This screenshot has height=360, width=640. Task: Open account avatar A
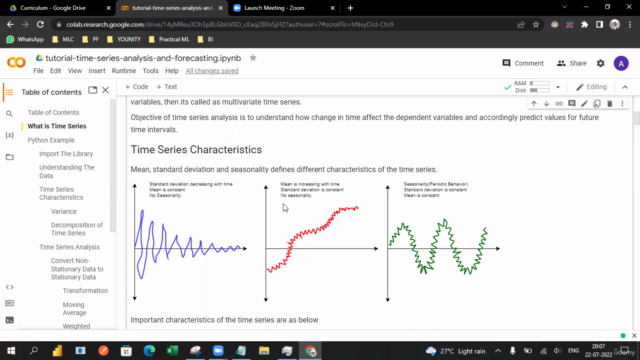tap(621, 63)
